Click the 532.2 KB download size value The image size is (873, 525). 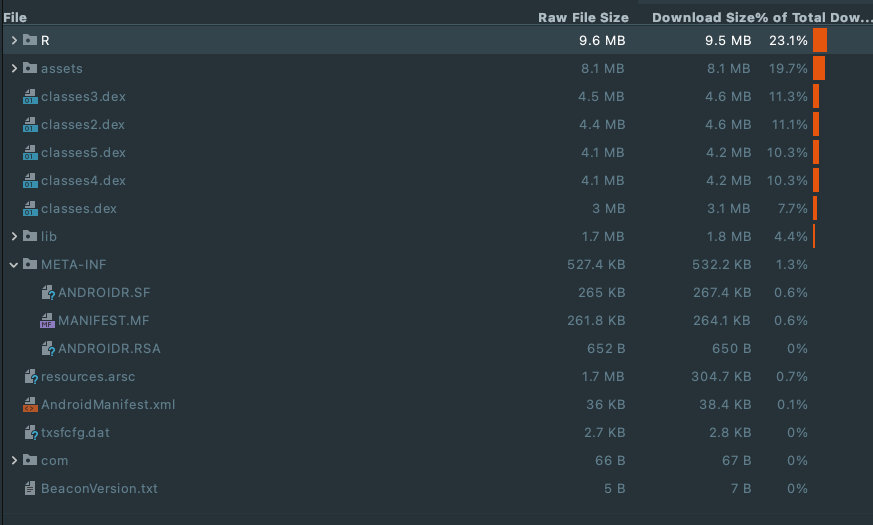(x=722, y=264)
